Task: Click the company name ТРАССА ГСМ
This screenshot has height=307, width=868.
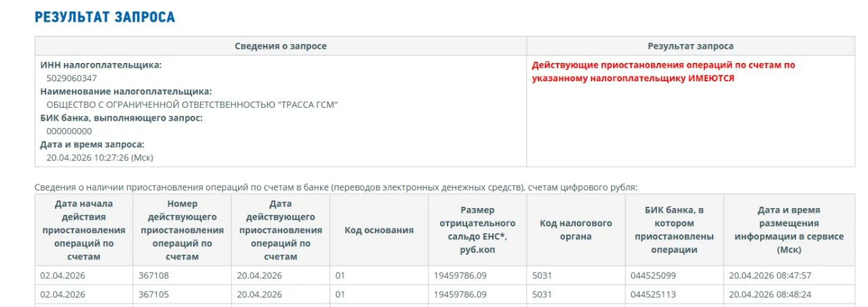Action: click(192, 104)
